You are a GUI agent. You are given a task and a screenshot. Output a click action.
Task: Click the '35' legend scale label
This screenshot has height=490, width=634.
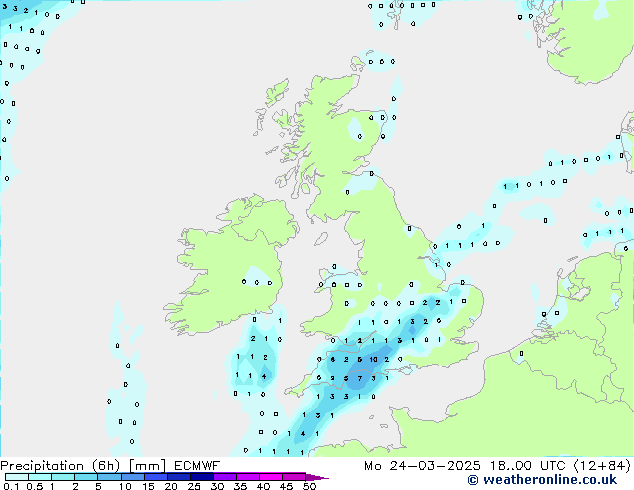241,486
